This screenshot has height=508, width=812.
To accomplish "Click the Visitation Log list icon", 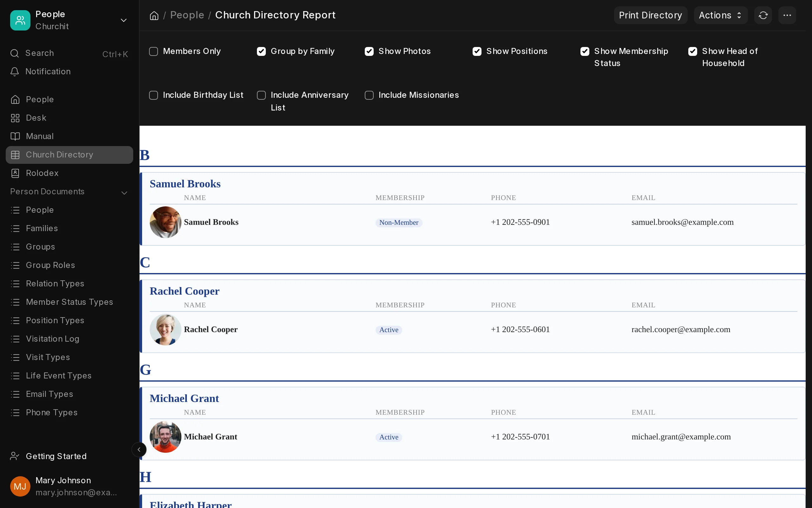I will 15,339.
